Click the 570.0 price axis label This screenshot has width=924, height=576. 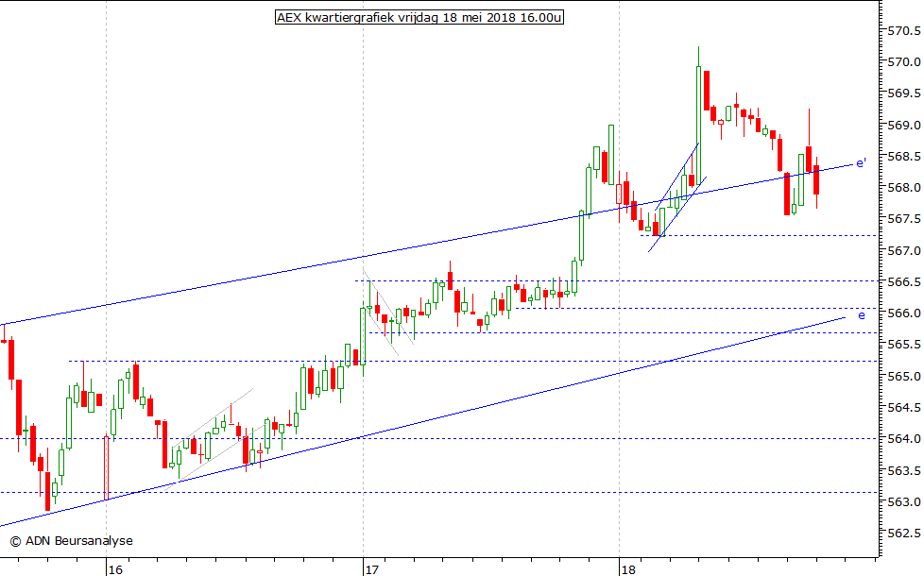904,61
